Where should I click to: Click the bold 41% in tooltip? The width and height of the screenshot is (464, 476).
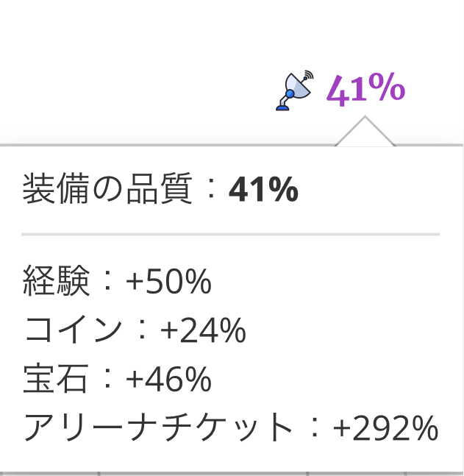263,189
